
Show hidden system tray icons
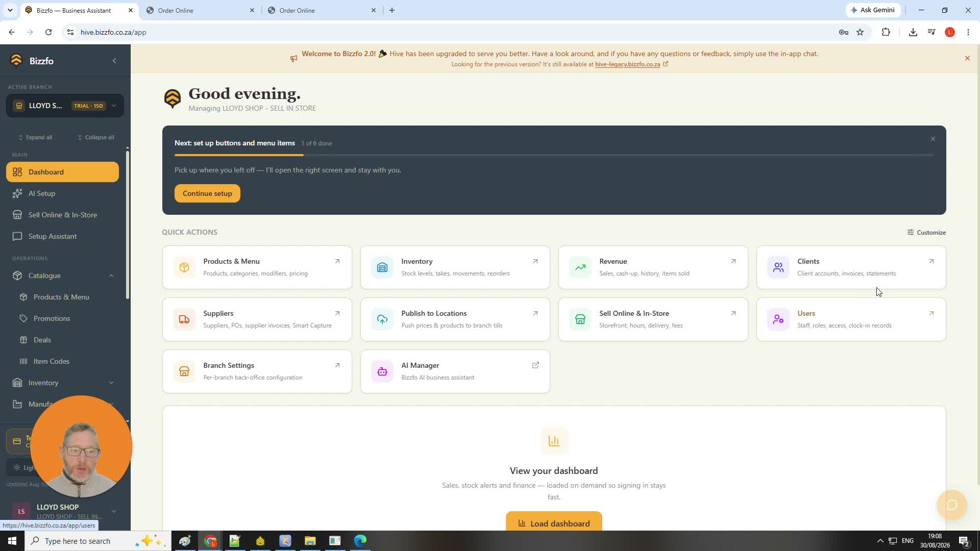pyautogui.click(x=880, y=541)
